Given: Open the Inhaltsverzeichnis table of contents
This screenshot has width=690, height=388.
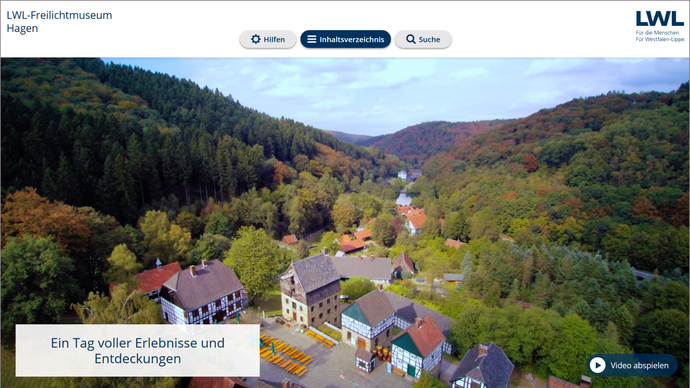Looking at the screenshot, I should 345,39.
